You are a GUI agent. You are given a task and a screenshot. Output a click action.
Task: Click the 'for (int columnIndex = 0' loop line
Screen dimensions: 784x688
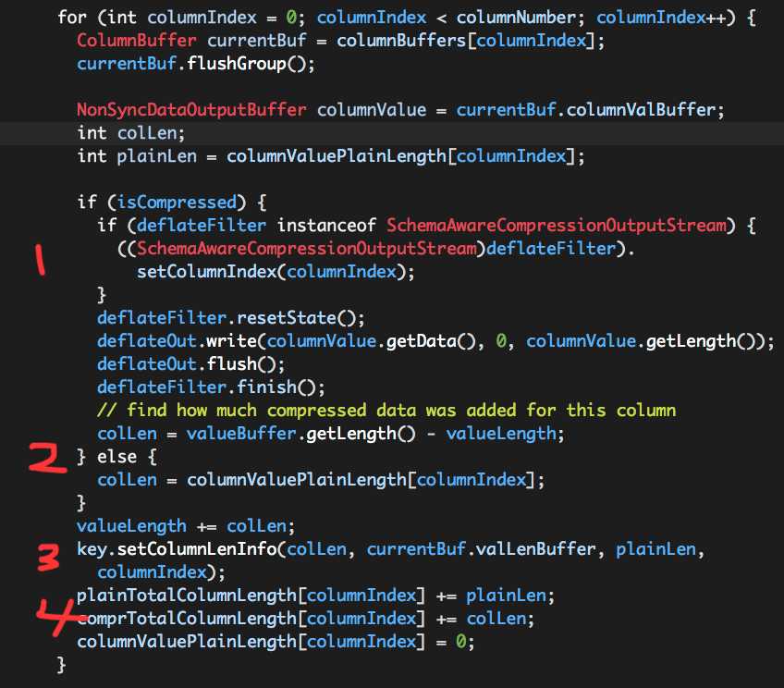click(407, 18)
